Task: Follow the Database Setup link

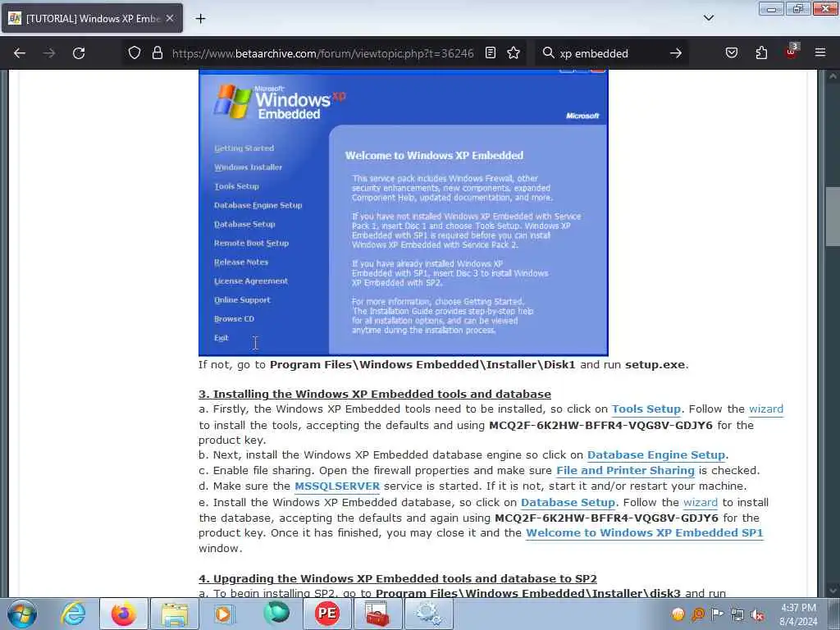Action: (x=568, y=503)
